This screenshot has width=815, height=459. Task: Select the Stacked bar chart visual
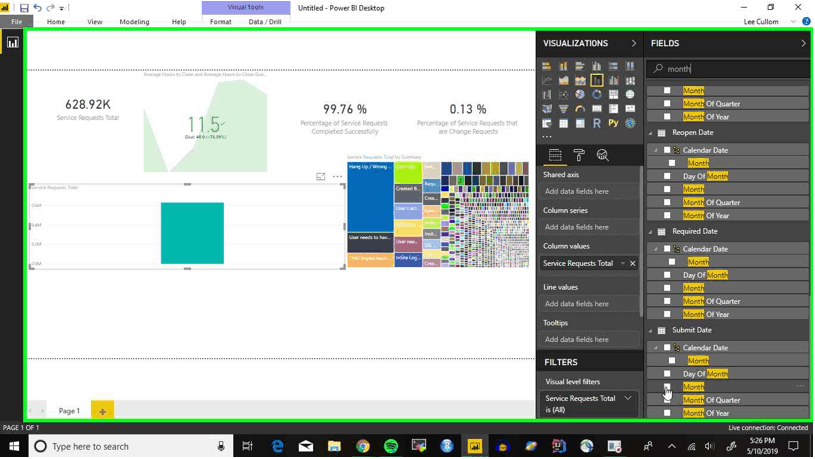click(x=546, y=66)
